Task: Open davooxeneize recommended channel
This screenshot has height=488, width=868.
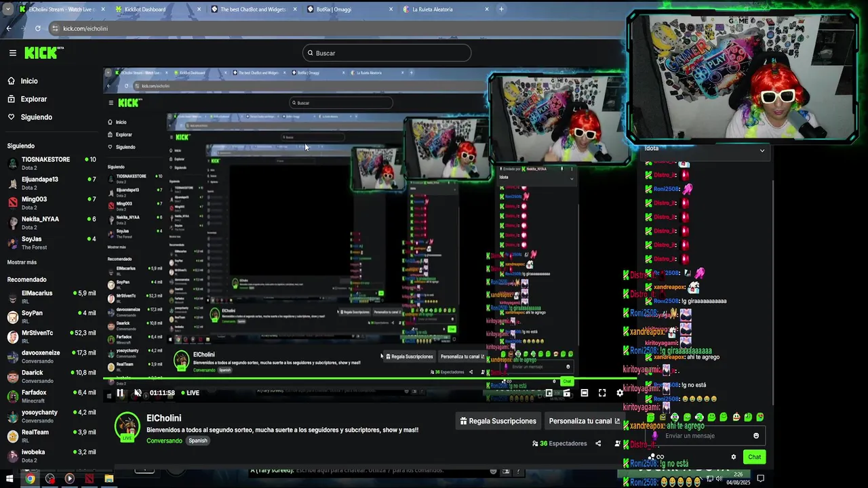Action: tap(52, 357)
